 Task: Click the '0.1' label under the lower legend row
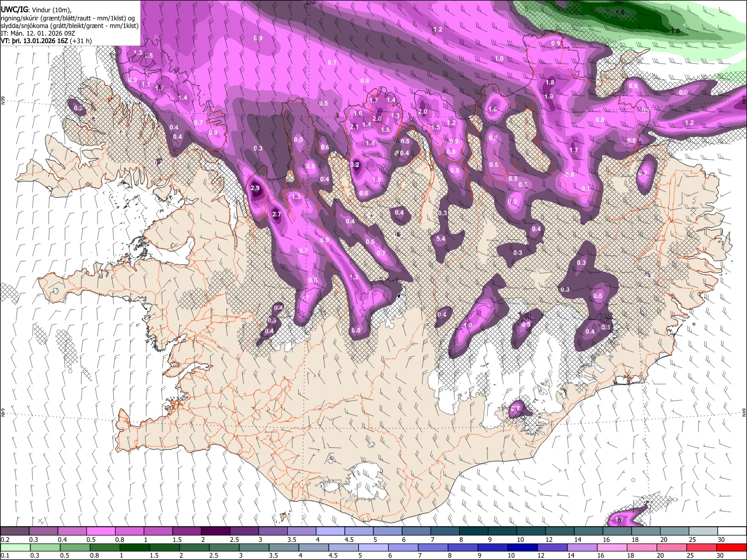(x=4, y=555)
